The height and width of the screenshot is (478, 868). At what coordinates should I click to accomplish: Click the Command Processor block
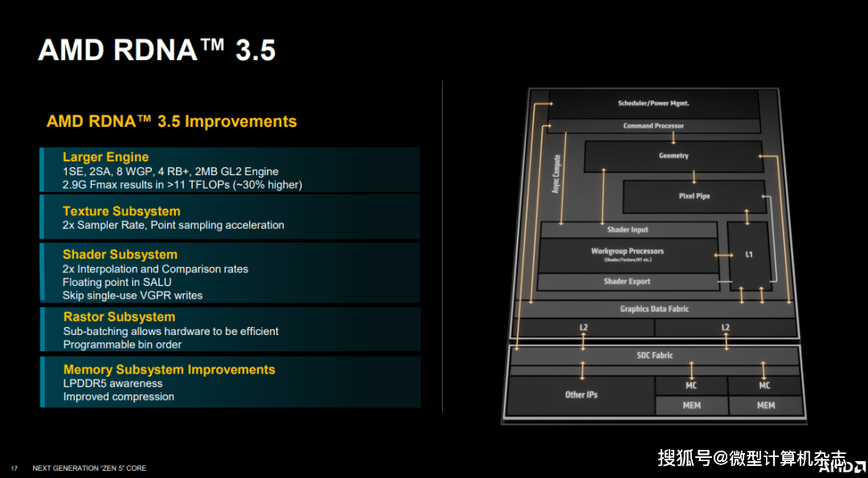coord(653,126)
